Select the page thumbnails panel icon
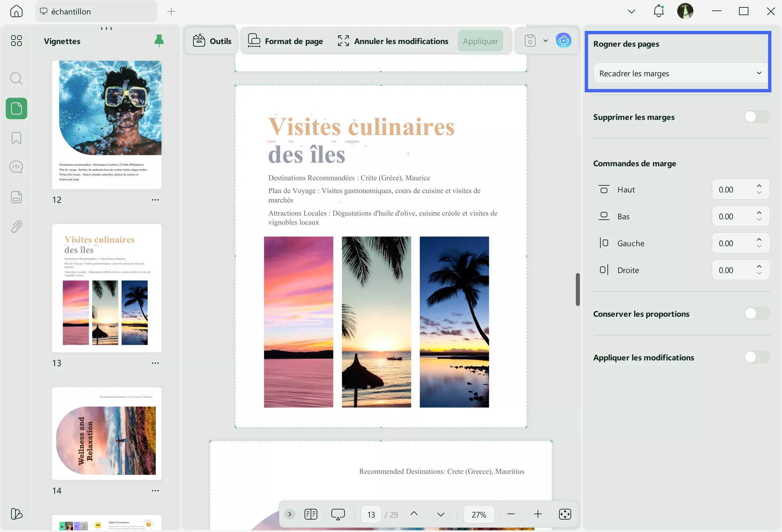Image resolution: width=782 pixels, height=532 pixels. 16,108
